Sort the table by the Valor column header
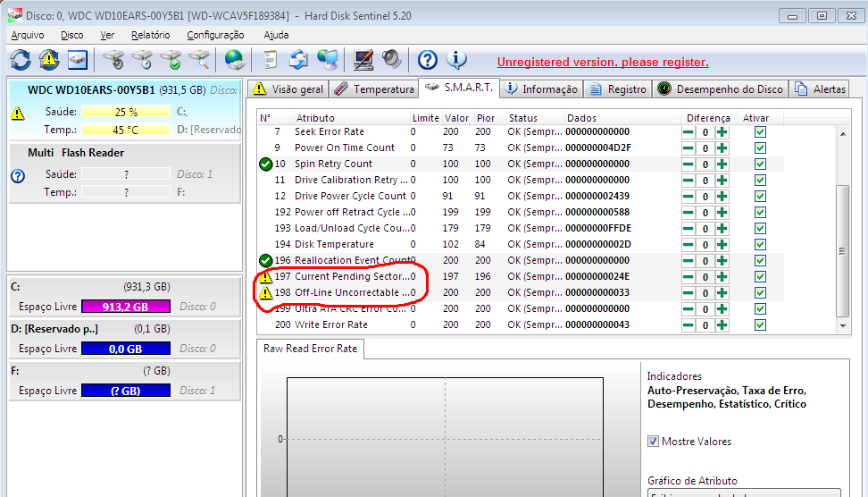The image size is (868, 497). click(x=456, y=118)
